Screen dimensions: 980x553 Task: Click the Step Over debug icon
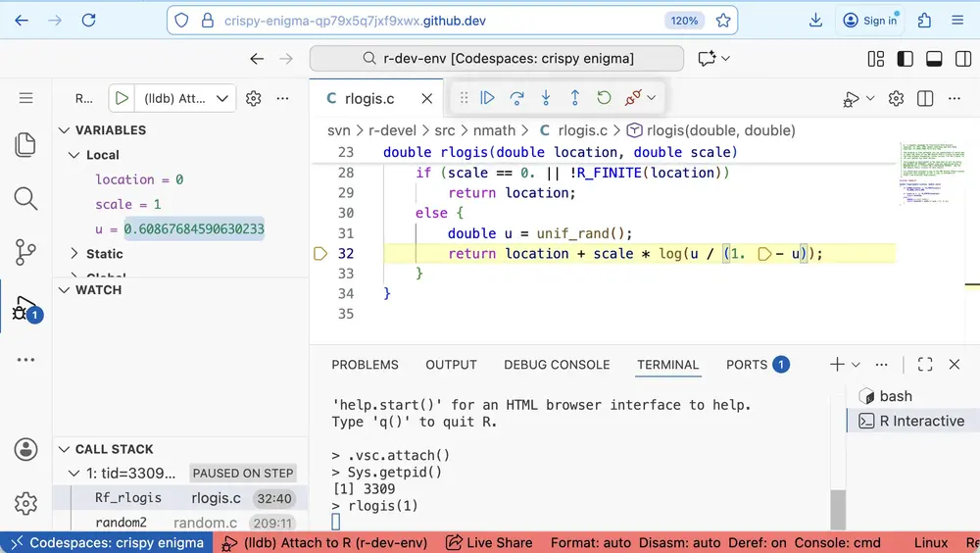(516, 98)
